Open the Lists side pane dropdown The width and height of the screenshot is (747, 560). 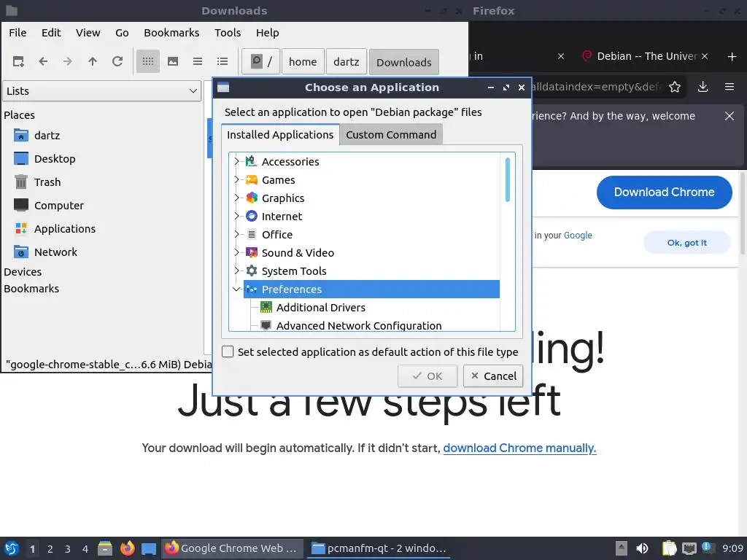tap(102, 91)
